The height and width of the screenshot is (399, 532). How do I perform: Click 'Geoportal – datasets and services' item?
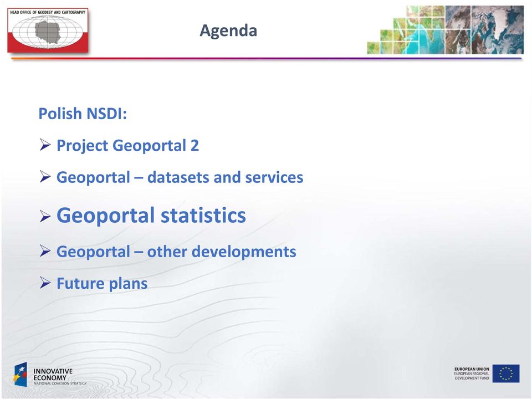180,177
